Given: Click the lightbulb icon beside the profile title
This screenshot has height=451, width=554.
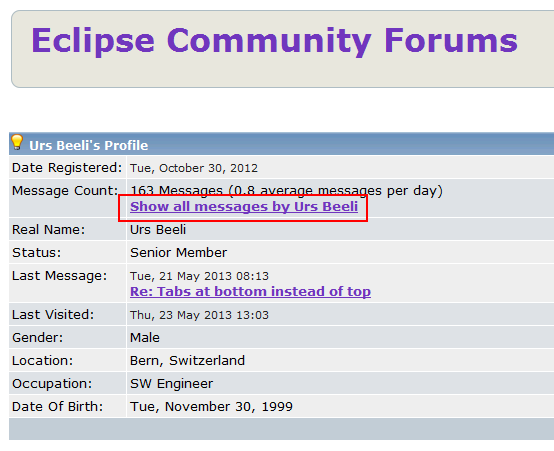Looking at the screenshot, I should (17, 142).
